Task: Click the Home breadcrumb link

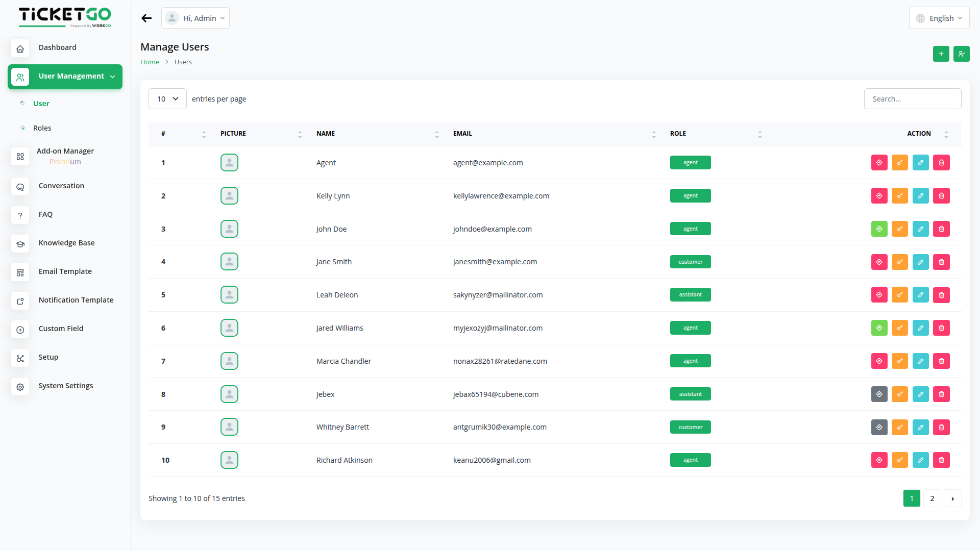Action: pyautogui.click(x=150, y=62)
